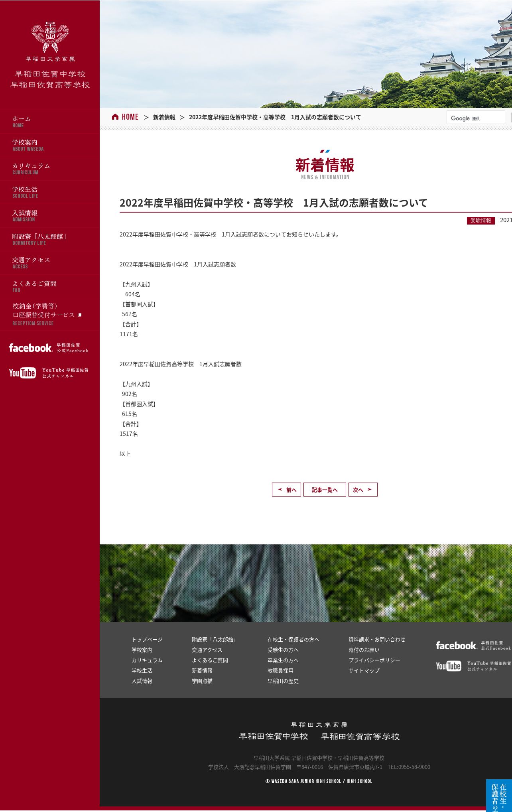
Task: Open 学校案内 ABOUT WASEDA menu item
Action: pyautogui.click(x=50, y=145)
